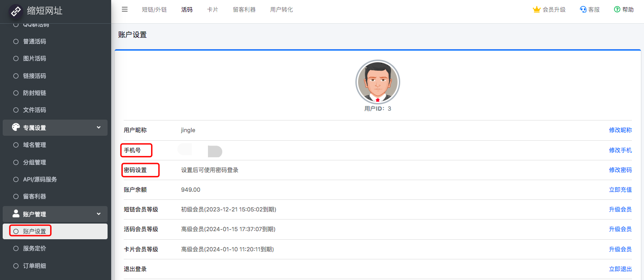The height and width of the screenshot is (280, 644).
Task: Click the person icon beside 账户管理
Action: (x=16, y=214)
